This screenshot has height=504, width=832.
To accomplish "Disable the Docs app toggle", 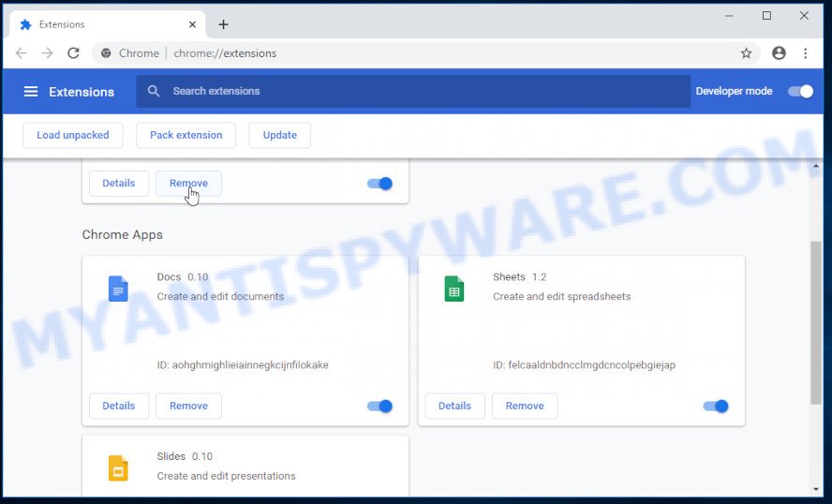I will pos(379,407).
